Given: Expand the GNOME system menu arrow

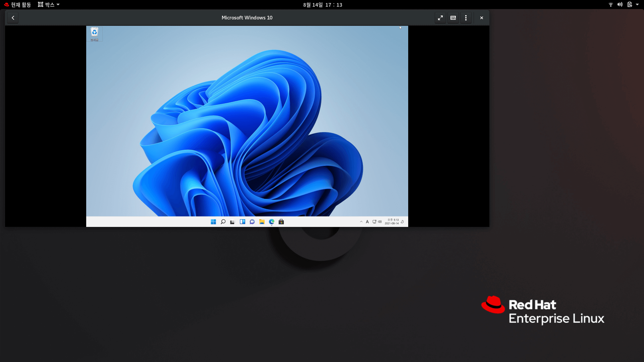Looking at the screenshot, I should tap(637, 5).
